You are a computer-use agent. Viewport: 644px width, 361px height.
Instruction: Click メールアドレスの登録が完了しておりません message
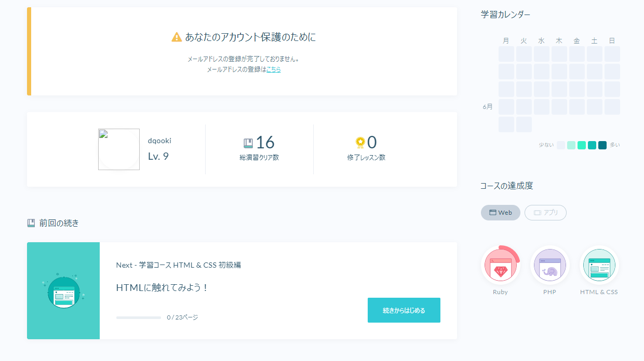coord(243,59)
